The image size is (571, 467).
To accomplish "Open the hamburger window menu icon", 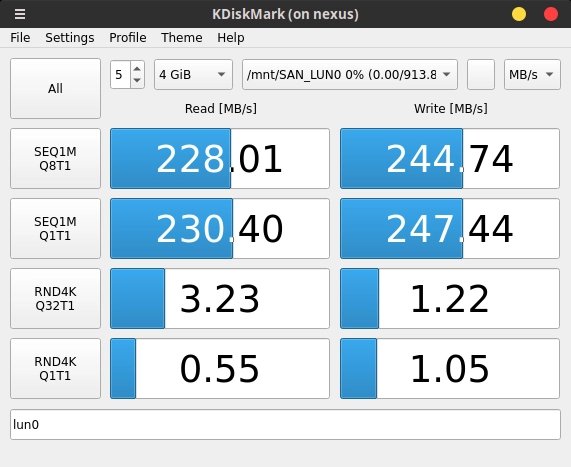I will 20,14.
